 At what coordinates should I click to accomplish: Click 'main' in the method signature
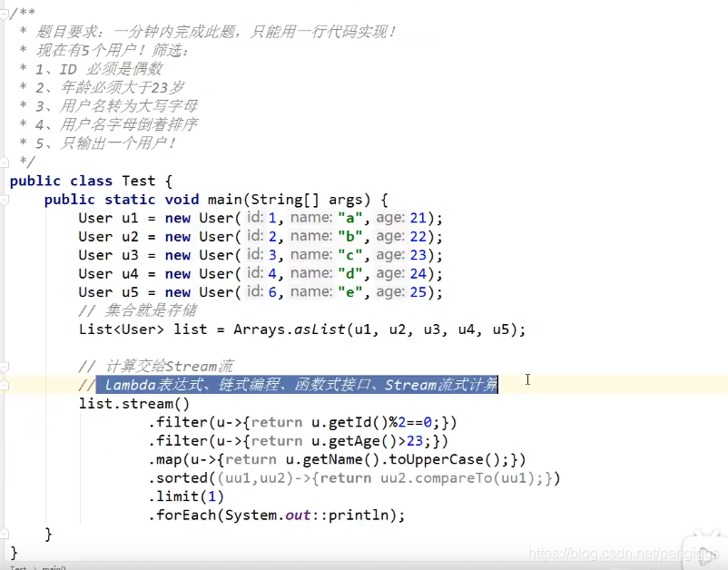[x=225, y=200]
